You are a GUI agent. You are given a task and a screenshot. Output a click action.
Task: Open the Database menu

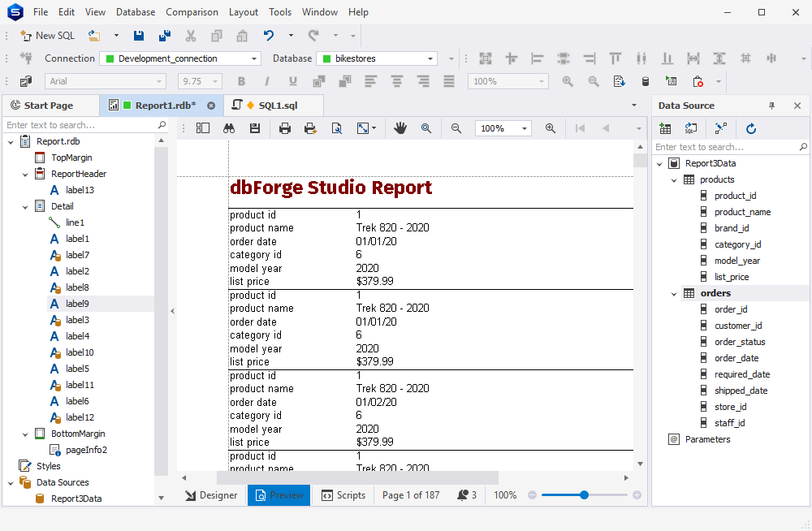click(x=136, y=12)
